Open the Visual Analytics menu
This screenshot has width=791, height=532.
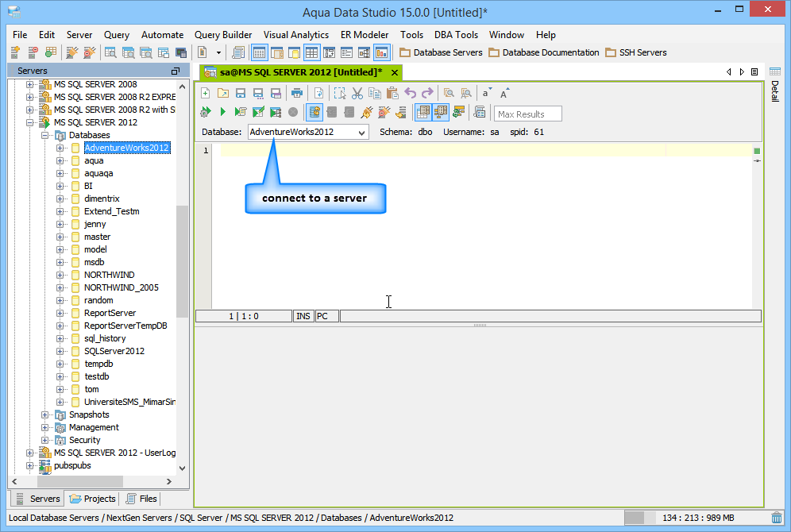coord(296,35)
